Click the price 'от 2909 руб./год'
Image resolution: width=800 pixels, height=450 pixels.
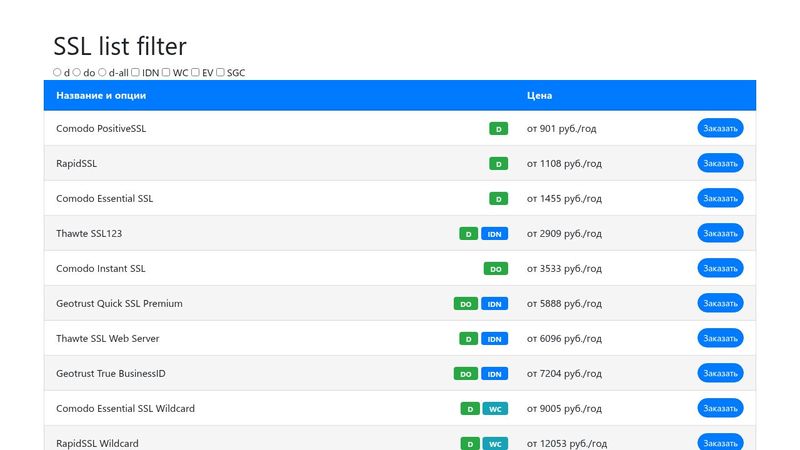pos(564,234)
